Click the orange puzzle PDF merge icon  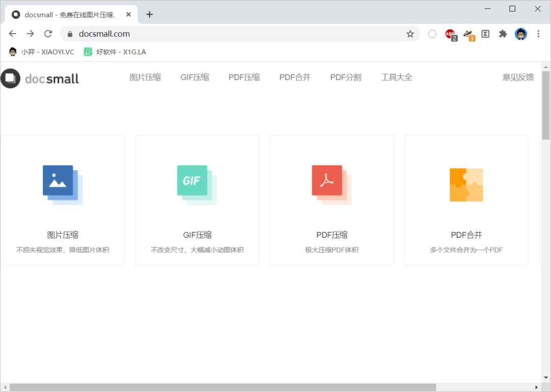pos(466,185)
